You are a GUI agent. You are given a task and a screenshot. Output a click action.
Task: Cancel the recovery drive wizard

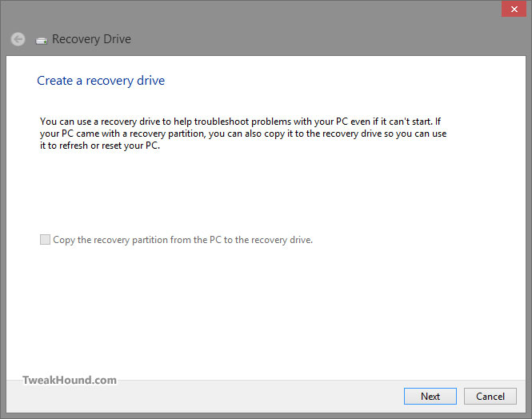click(490, 396)
